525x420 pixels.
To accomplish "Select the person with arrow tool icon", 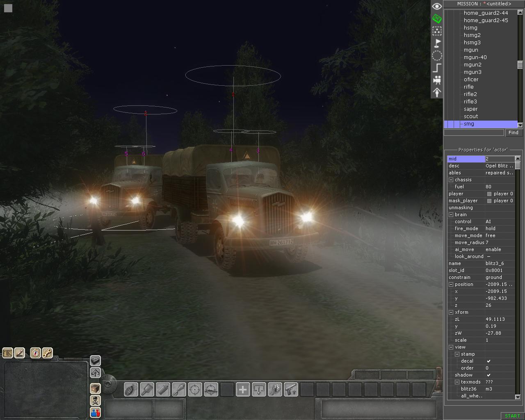I will [x=437, y=92].
